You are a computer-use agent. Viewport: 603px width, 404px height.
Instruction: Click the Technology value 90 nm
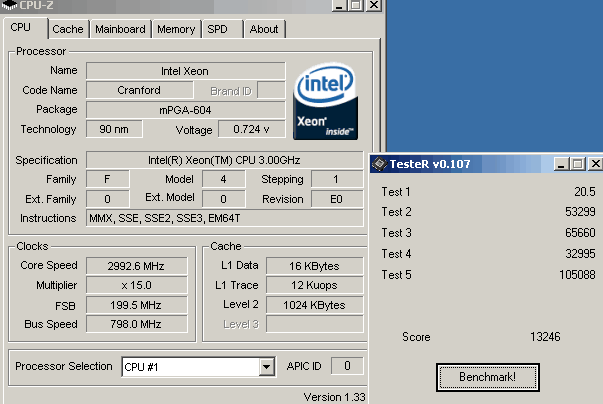[114, 129]
